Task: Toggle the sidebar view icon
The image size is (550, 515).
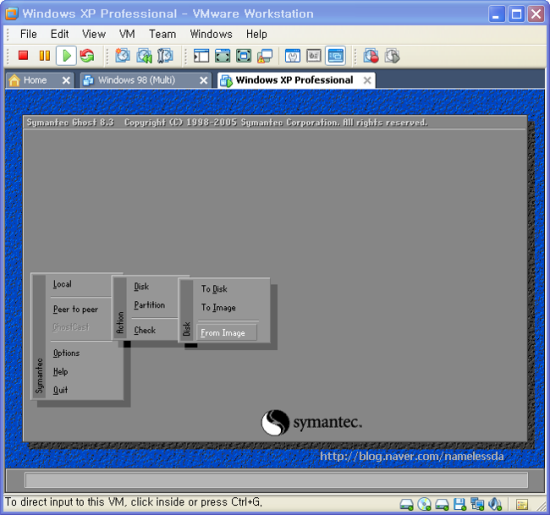Action: click(x=201, y=55)
